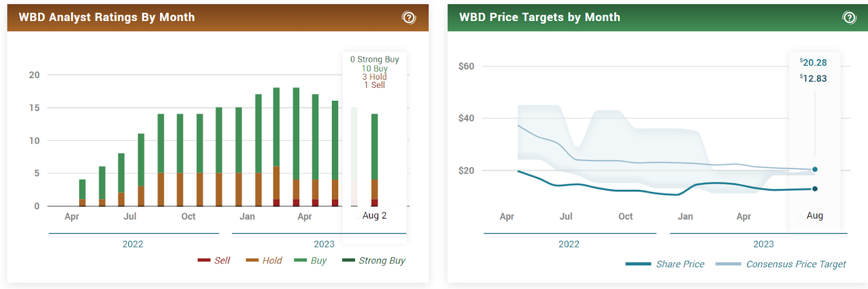
Task: Open help icon on Price Targets panel
Action: 849,18
